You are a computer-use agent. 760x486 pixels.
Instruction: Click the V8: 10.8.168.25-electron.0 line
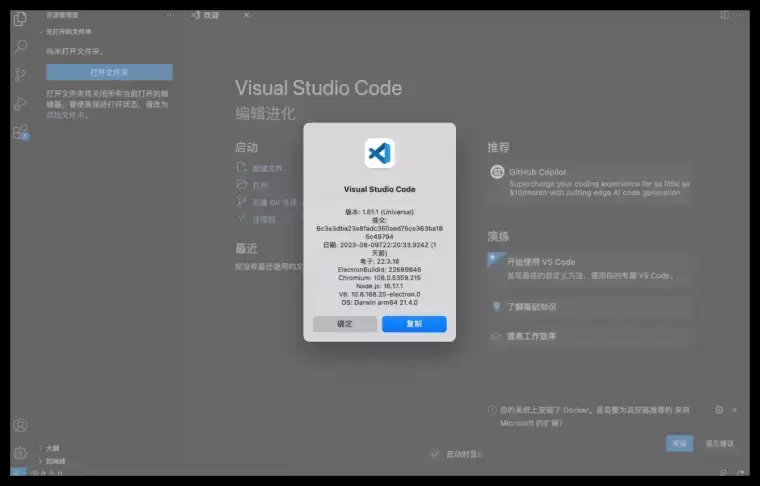[x=380, y=294]
